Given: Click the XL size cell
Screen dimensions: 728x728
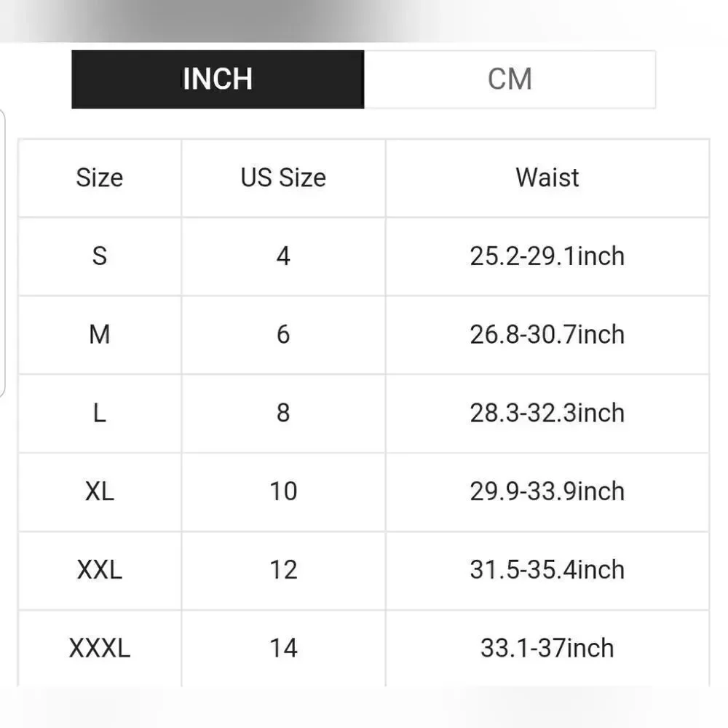Looking at the screenshot, I should click(100, 491).
